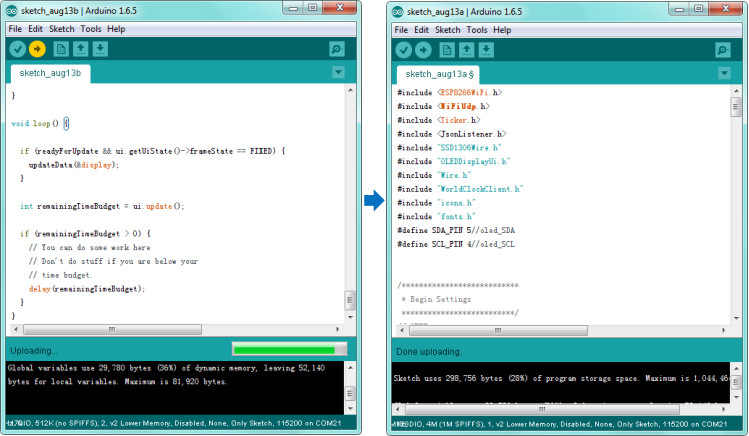
Task: Click 'Done uploading.' status message
Action: (x=429, y=351)
